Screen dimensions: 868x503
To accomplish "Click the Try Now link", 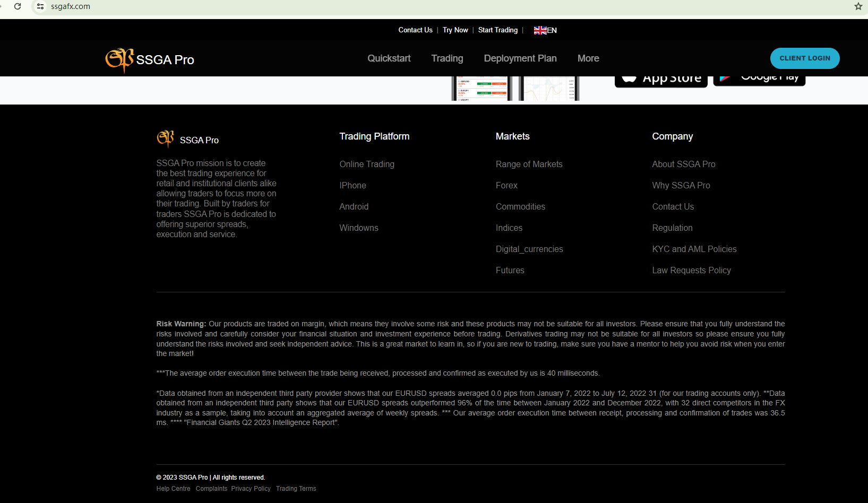I will (456, 30).
